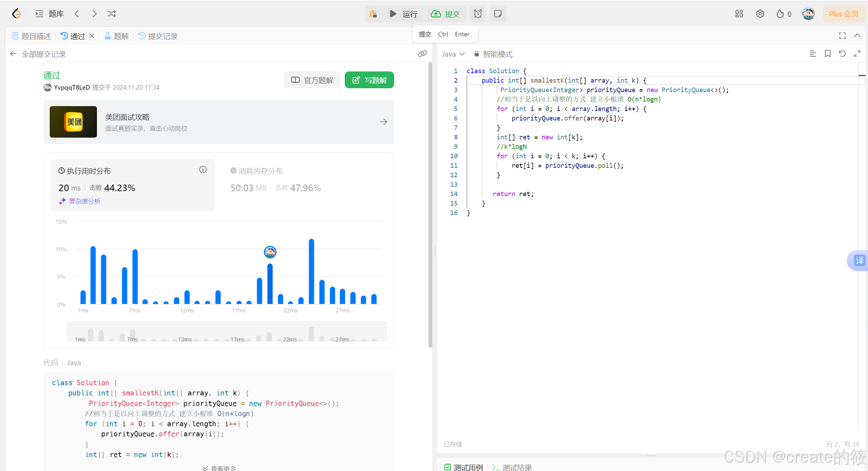Click the alarm clock timer icon
The image size is (868, 471).
pyautogui.click(x=478, y=14)
